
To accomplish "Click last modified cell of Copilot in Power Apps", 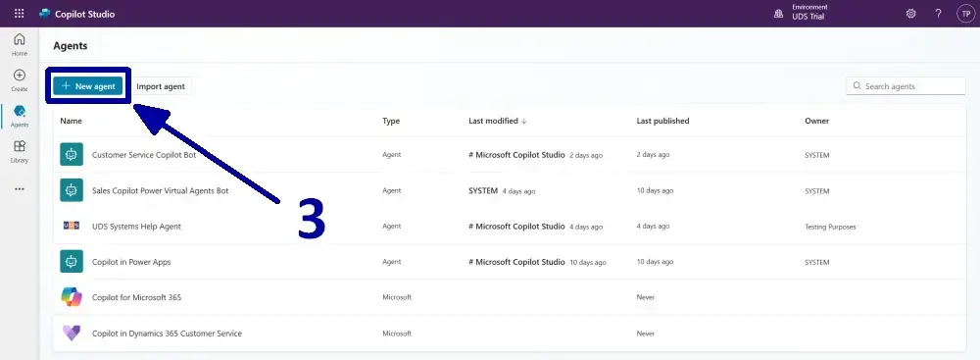I will (x=537, y=262).
